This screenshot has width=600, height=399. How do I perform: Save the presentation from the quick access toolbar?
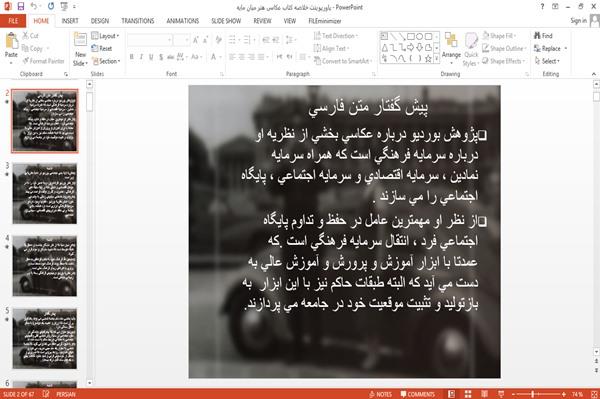point(21,7)
